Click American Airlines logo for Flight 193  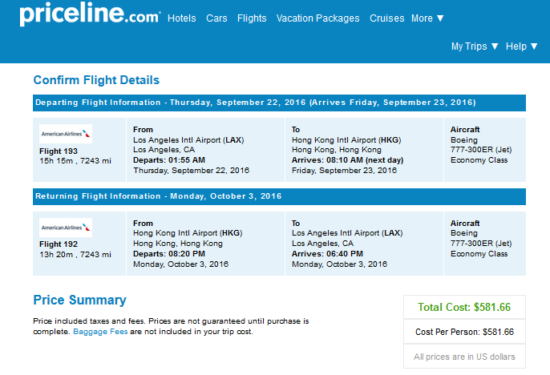click(66, 134)
